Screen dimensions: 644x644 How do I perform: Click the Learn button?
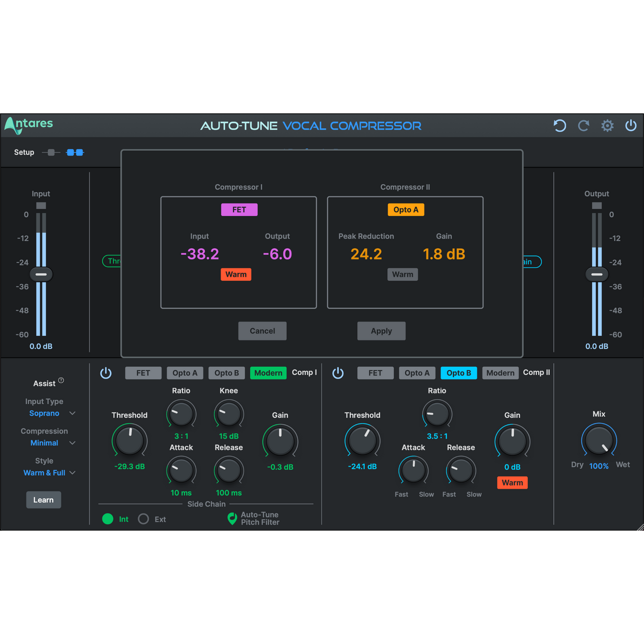pyautogui.click(x=44, y=500)
